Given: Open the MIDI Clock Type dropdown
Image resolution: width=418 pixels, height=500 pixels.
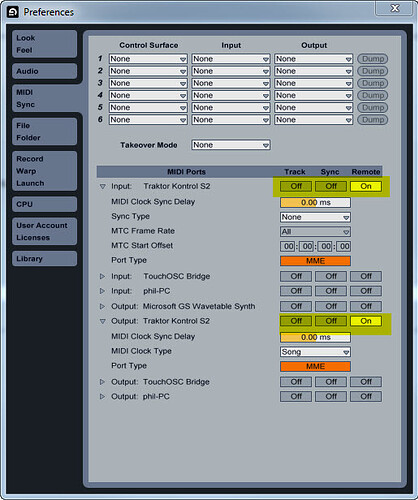Looking at the screenshot, I should (315, 352).
